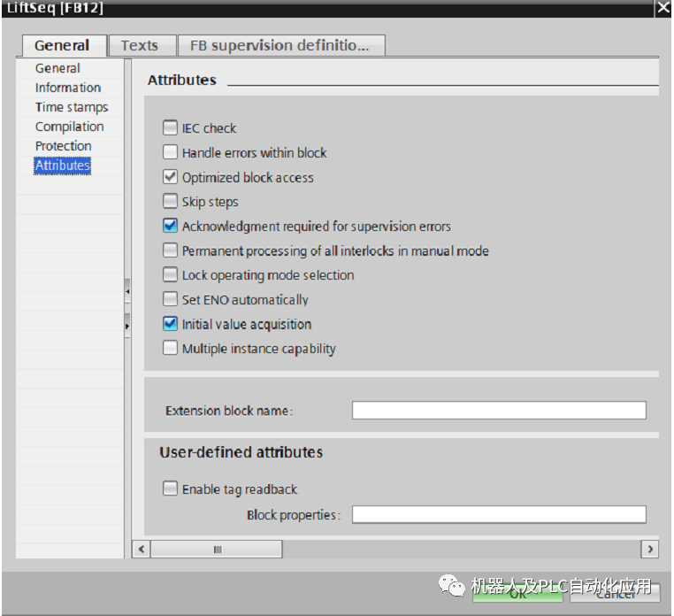Close the LiftSeq [FB12] window
This screenshot has width=674, height=616.
coord(663,8)
